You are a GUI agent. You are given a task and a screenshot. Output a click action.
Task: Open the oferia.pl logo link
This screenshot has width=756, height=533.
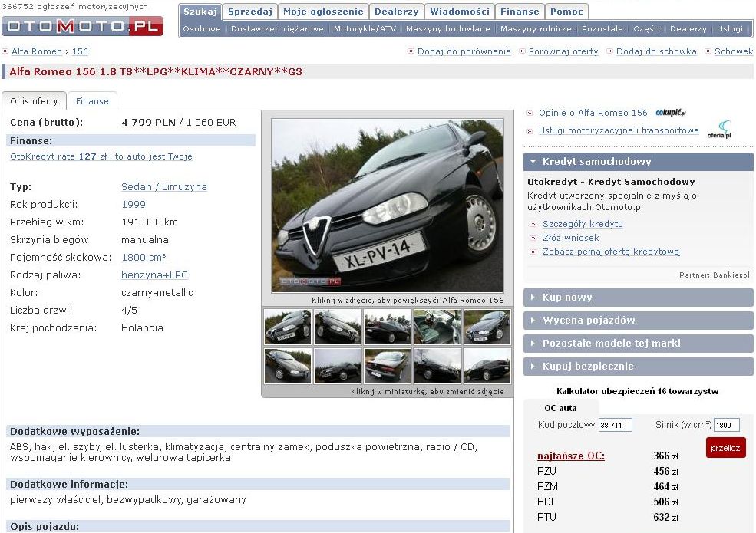719,130
